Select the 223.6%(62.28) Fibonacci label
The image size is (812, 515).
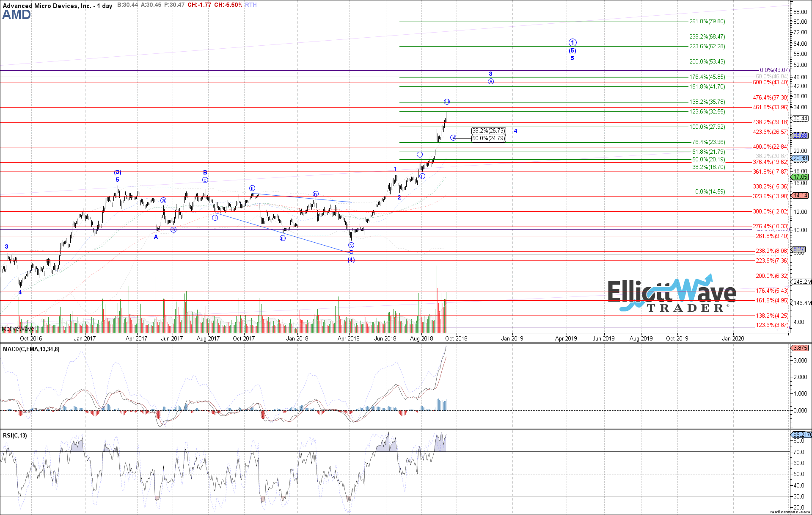click(x=707, y=47)
